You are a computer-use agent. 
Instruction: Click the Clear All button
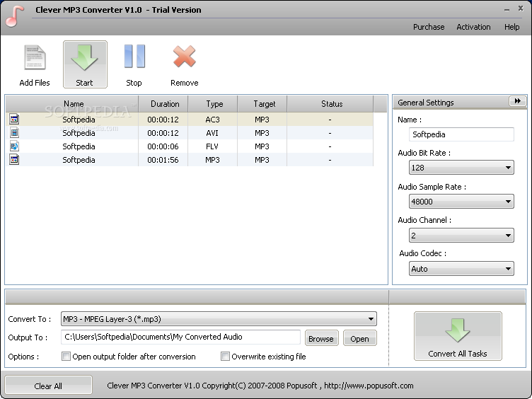pos(48,386)
